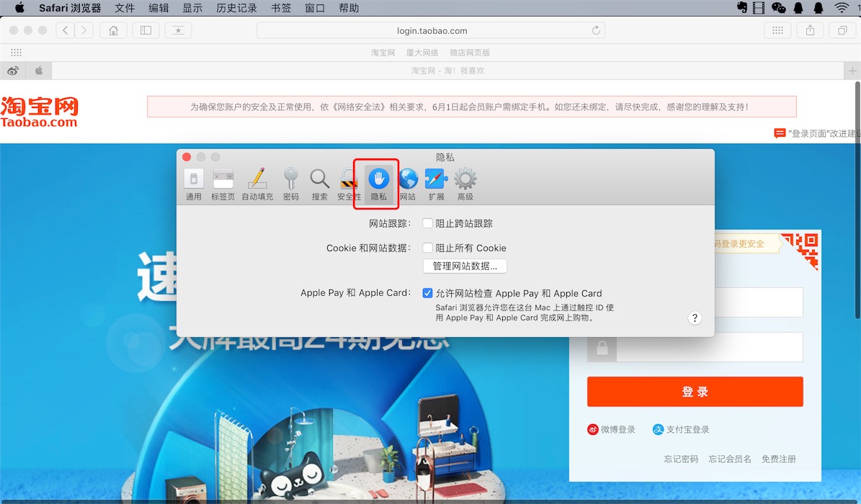Click the top sites star button
This screenshot has height=504, width=861.
pyautogui.click(x=178, y=30)
